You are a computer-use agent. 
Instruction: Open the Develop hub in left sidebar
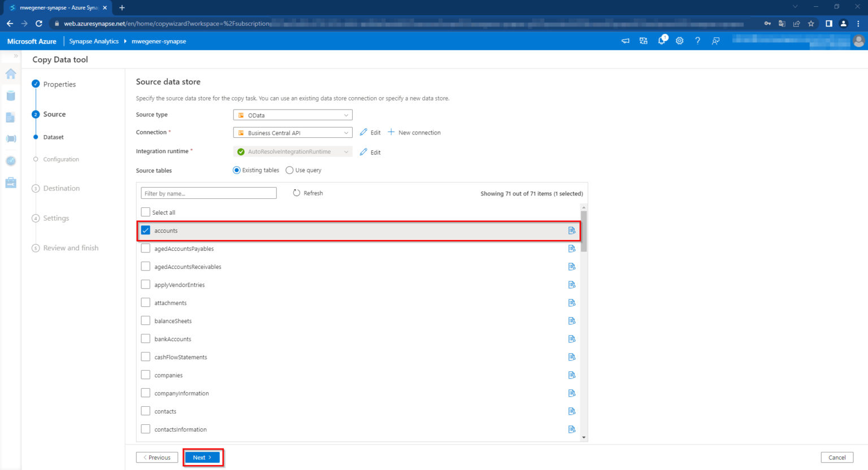[x=10, y=117]
